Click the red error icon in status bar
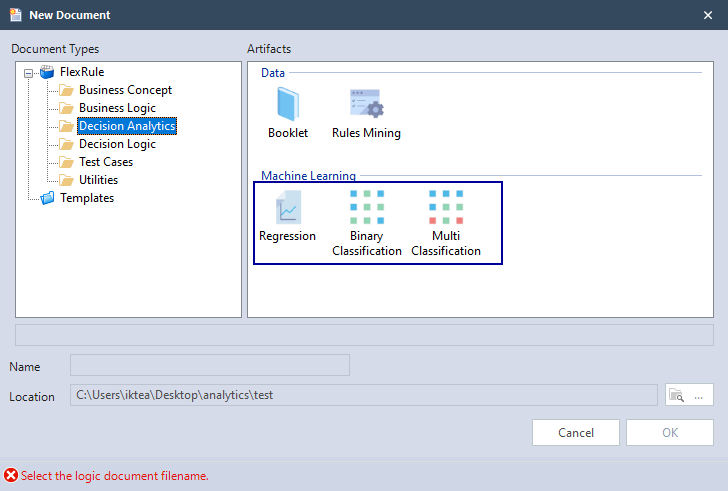The height and width of the screenshot is (491, 728). 11,476
